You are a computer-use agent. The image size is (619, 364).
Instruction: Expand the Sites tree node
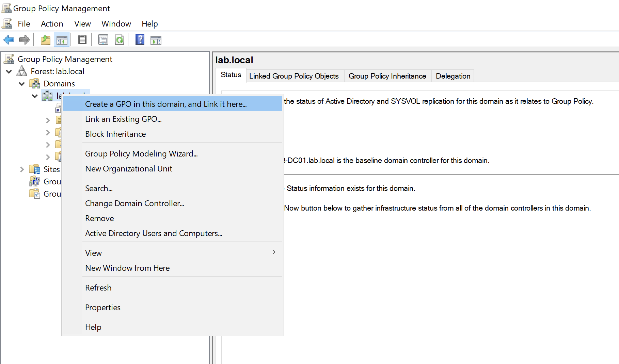(22, 169)
